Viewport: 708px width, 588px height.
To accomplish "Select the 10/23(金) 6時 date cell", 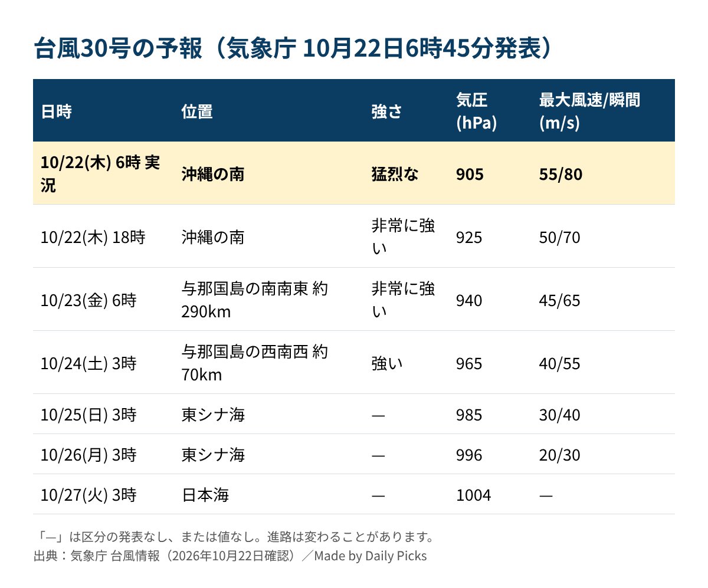I will (89, 300).
